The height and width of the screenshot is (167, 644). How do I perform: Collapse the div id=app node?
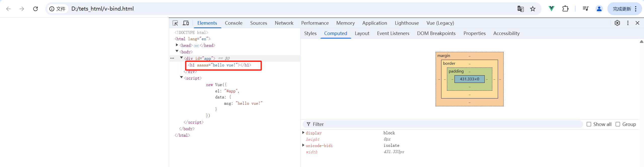tap(181, 58)
